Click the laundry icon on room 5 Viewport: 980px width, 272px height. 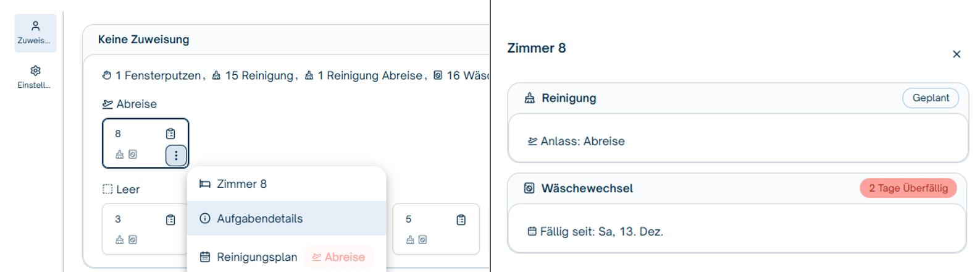tap(422, 240)
